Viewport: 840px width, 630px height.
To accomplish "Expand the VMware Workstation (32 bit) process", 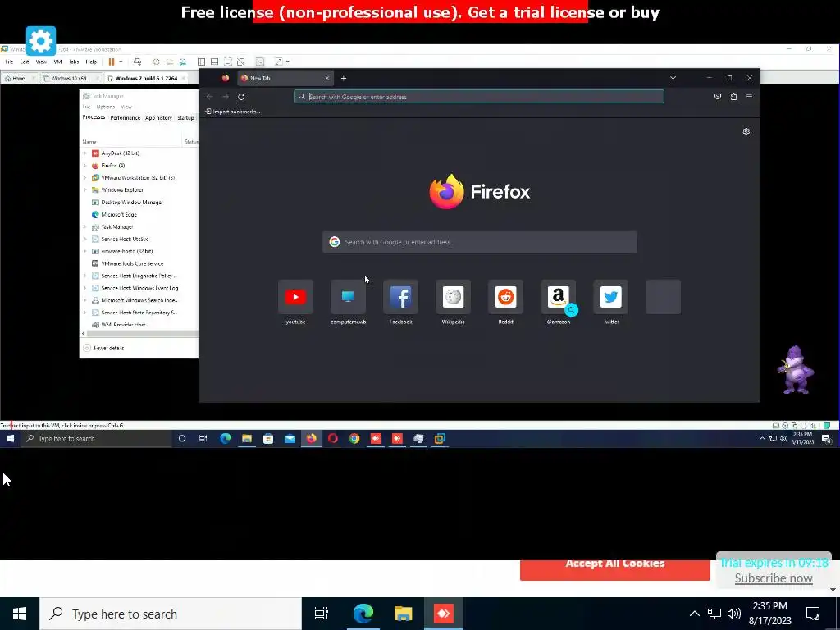I will click(84, 178).
